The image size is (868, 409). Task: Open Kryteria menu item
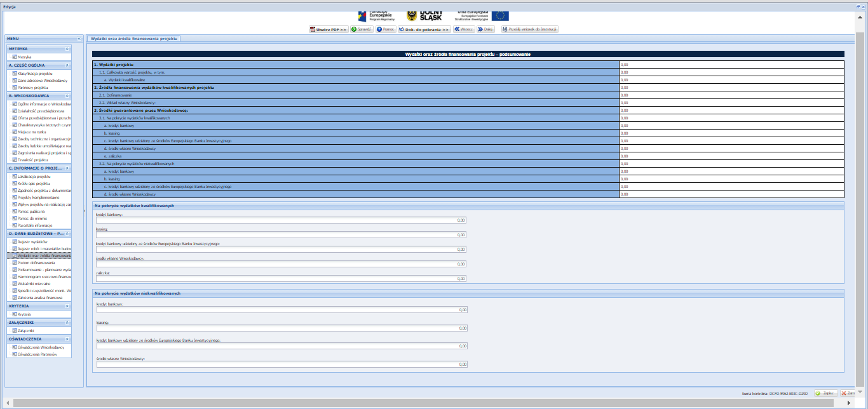tap(24, 314)
